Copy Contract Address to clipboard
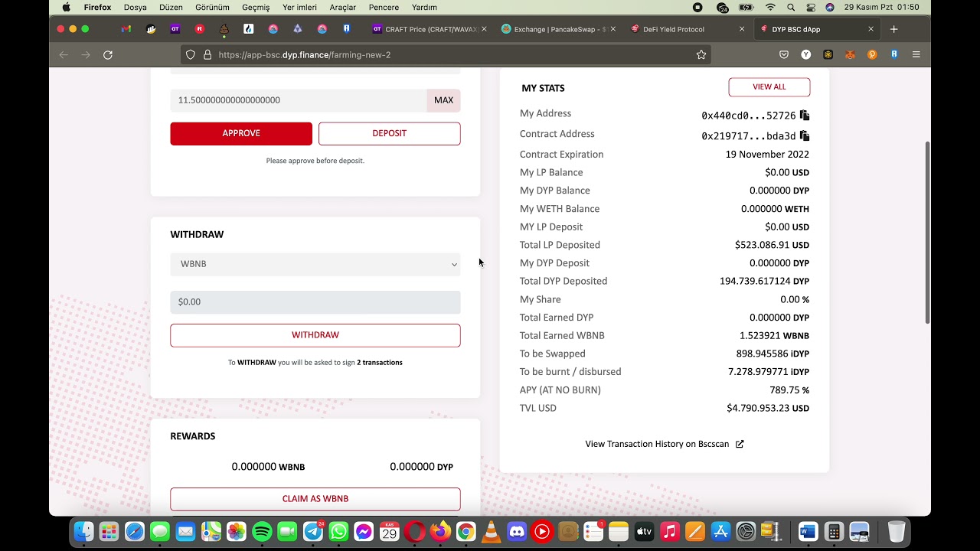Image resolution: width=980 pixels, height=551 pixels. [x=805, y=135]
